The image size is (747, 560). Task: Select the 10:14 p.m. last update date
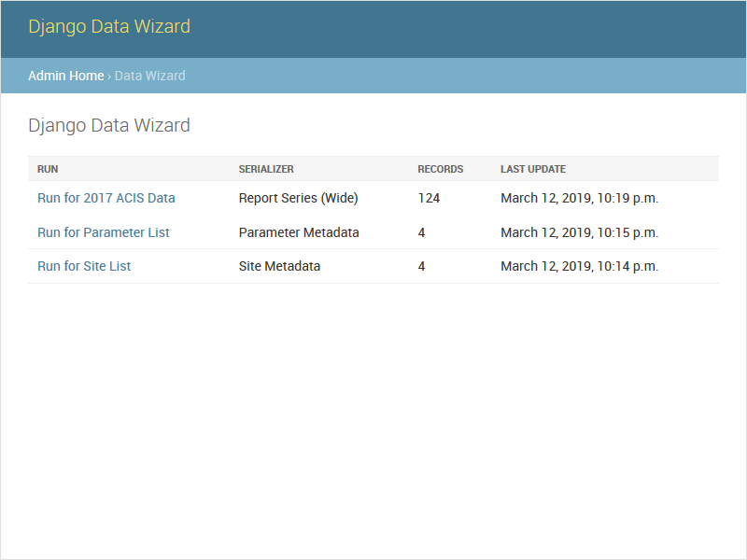[579, 266]
